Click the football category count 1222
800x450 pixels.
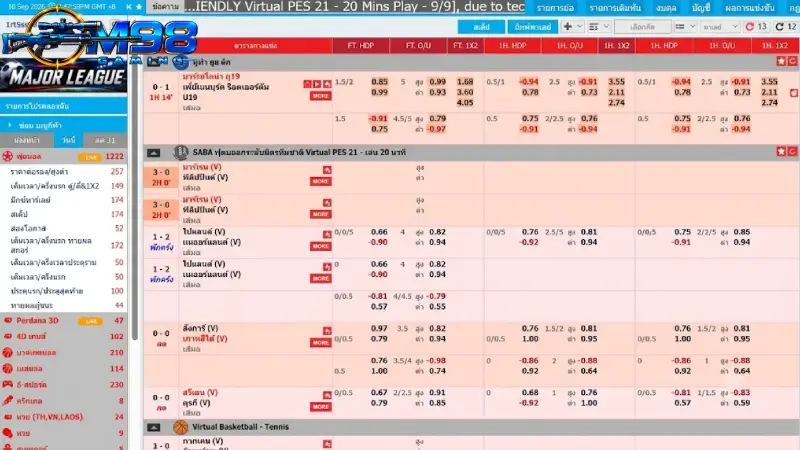point(114,157)
